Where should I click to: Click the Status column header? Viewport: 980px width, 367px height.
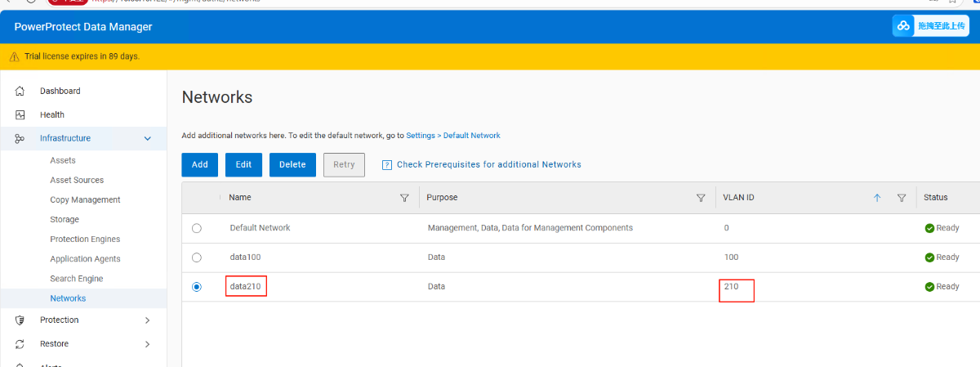(936, 198)
